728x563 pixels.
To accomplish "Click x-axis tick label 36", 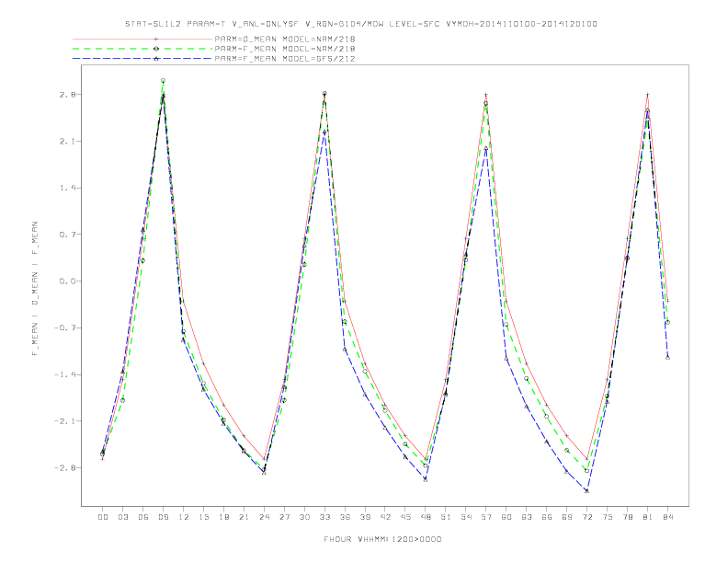I will 345,517.
